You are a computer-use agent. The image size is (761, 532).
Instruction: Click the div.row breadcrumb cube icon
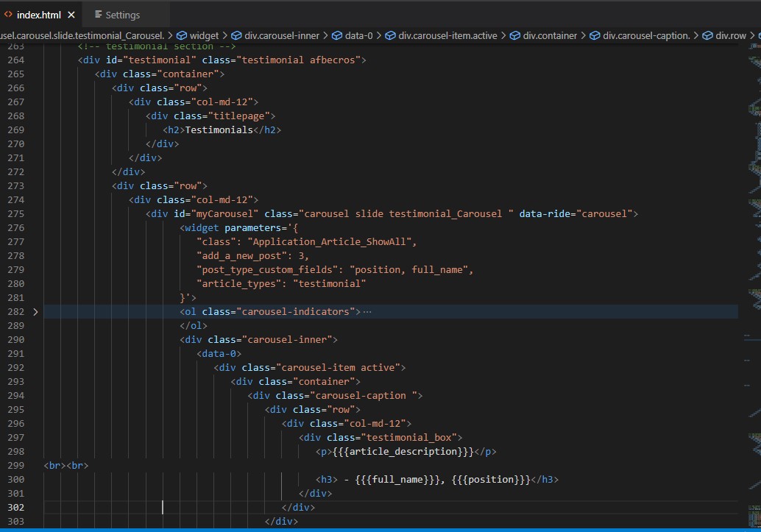pyautogui.click(x=707, y=35)
